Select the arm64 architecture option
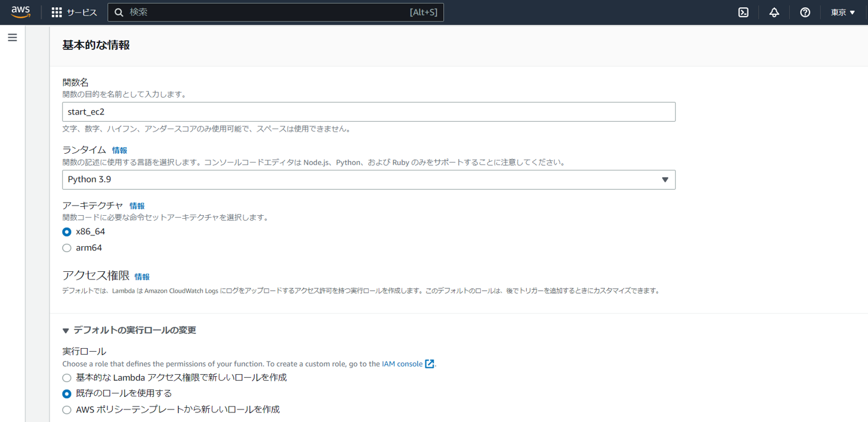The image size is (868, 422). [67, 248]
